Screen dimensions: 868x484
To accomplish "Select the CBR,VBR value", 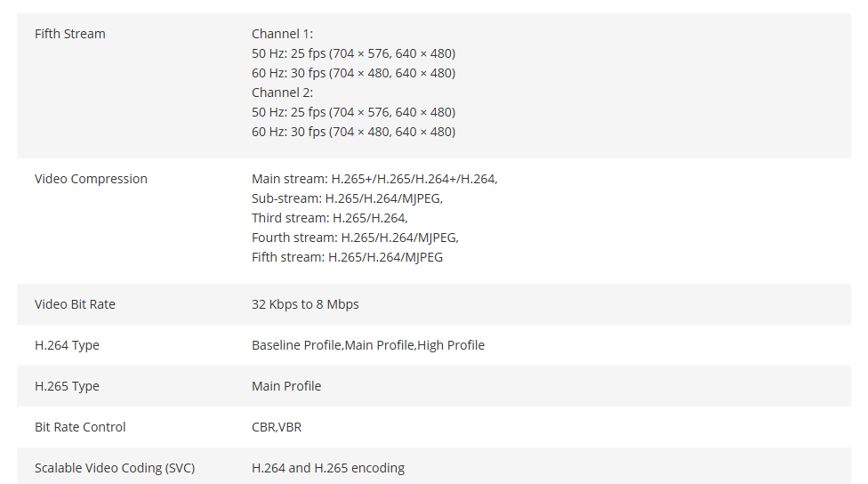I will point(277,428).
